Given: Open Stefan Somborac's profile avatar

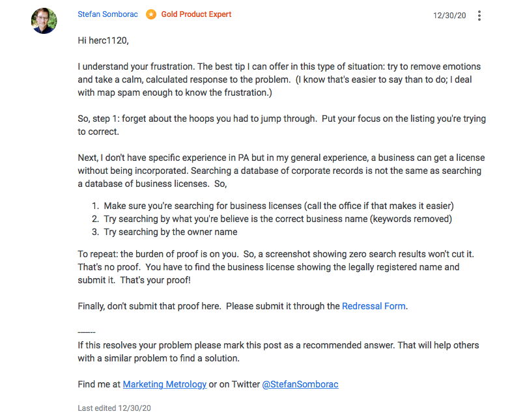Looking at the screenshot, I should (44, 21).
